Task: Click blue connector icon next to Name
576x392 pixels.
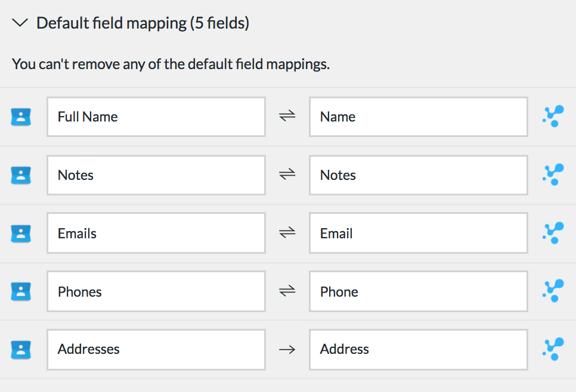Action: 553,116
